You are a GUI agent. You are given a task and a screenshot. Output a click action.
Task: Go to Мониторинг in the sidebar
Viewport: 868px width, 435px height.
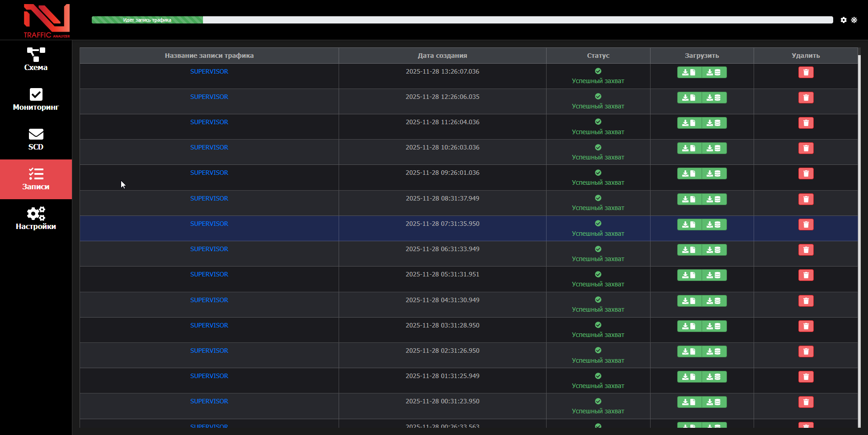pyautogui.click(x=36, y=99)
